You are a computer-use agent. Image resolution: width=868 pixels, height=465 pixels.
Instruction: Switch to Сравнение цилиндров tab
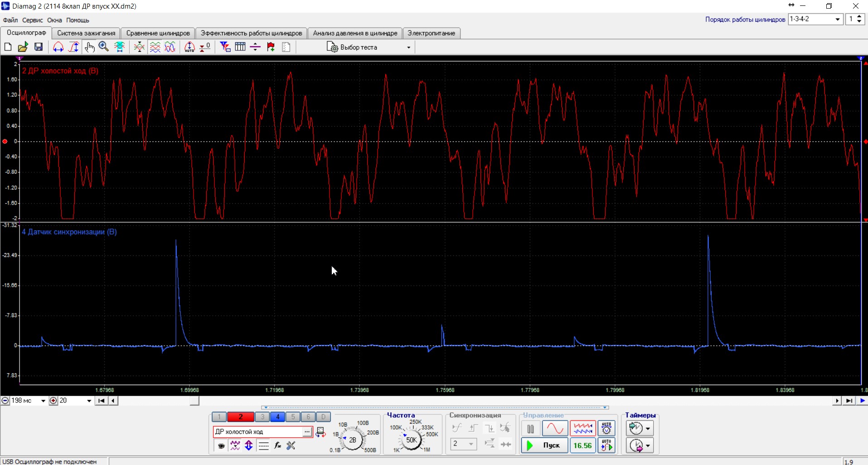tap(158, 33)
